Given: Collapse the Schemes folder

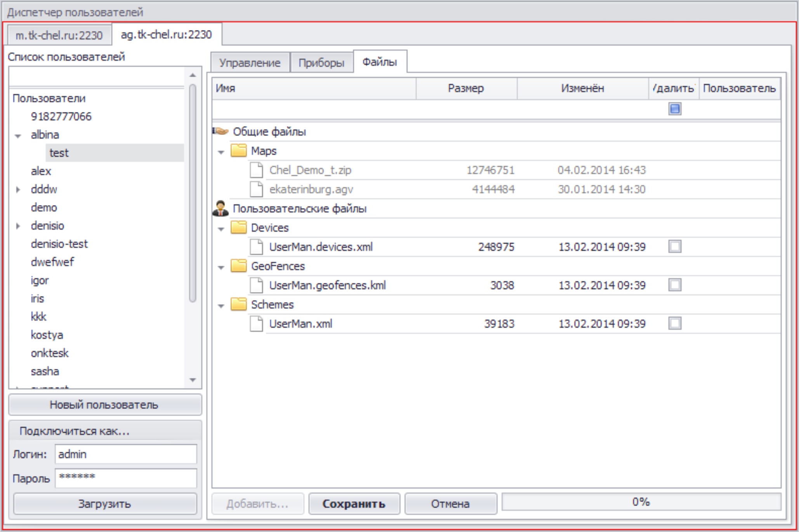Looking at the screenshot, I should pyautogui.click(x=221, y=306).
